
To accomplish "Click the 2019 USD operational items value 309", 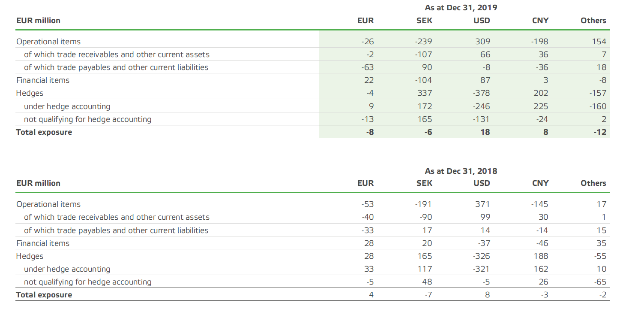I will click(x=482, y=42).
